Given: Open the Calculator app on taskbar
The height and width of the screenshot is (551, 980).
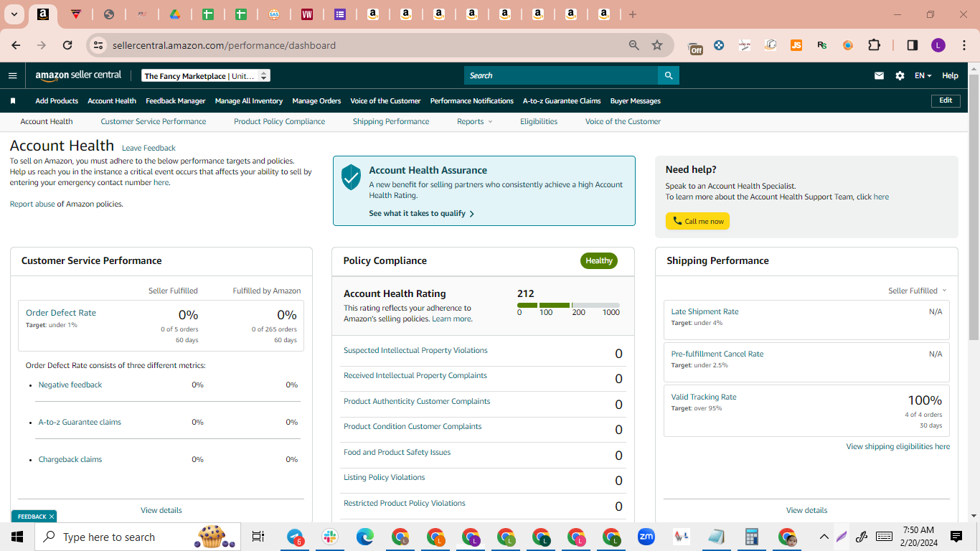Looking at the screenshot, I should [752, 537].
